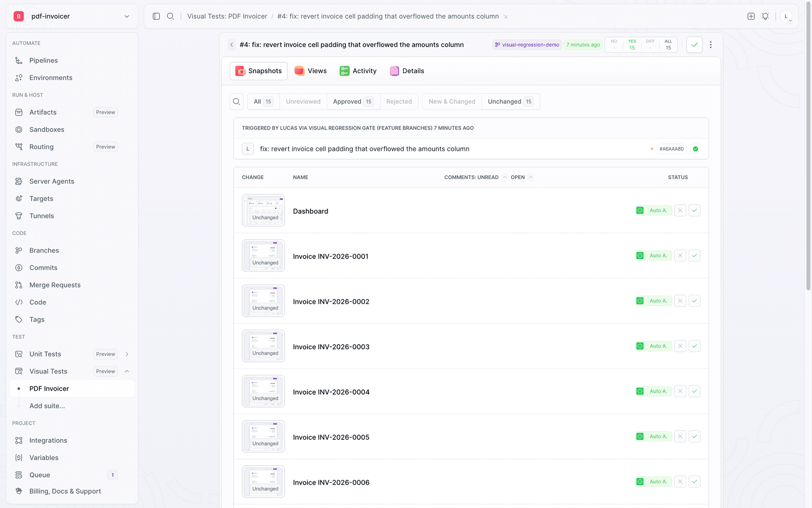Switch to the Snapshots tab
Viewport: 812px width, 508px height.
tap(258, 71)
